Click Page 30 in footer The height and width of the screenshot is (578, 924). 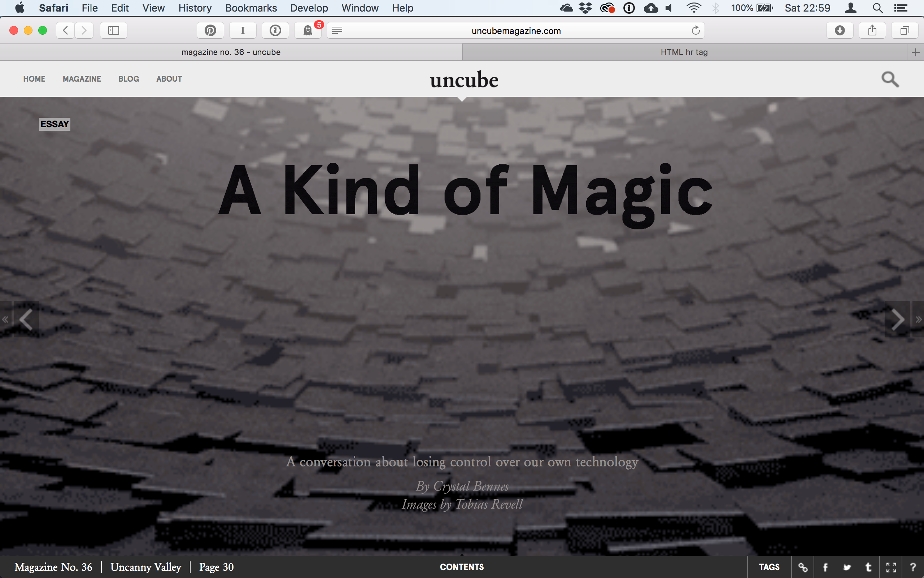pyautogui.click(x=216, y=567)
